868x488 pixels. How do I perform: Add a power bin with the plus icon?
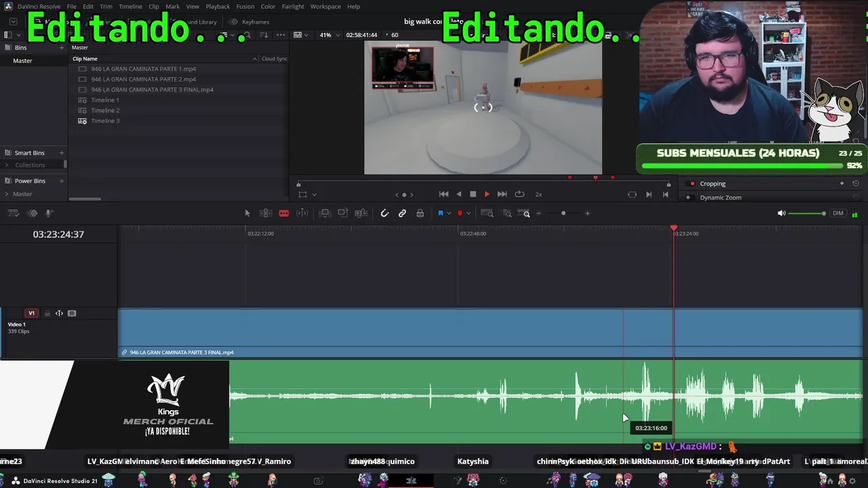[x=62, y=181]
